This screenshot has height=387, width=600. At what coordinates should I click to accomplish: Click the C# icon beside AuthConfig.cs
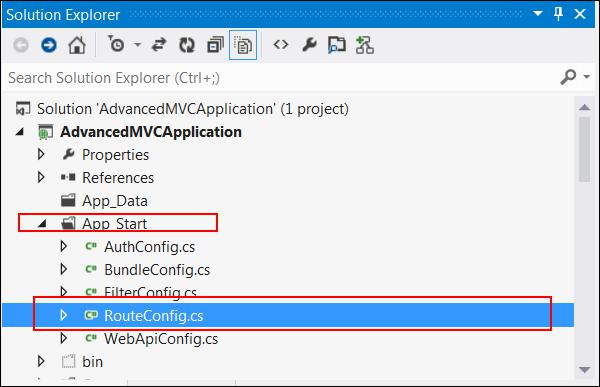(91, 246)
